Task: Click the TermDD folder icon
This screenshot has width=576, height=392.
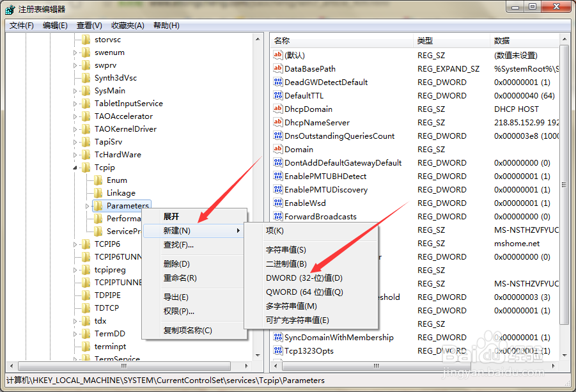Action: [86, 334]
